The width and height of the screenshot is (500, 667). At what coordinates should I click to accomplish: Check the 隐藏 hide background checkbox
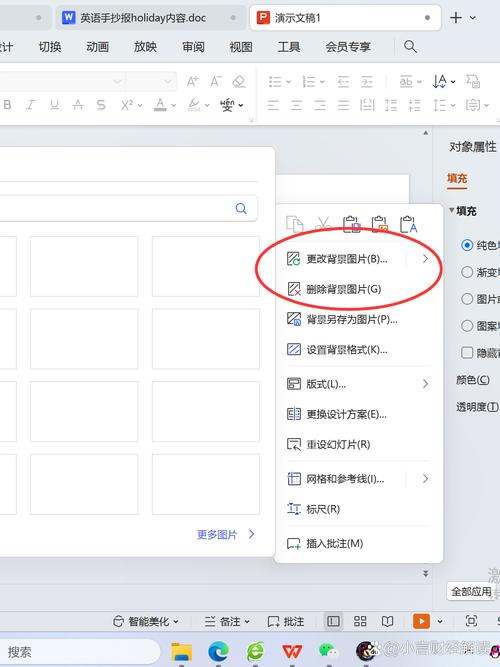[467, 353]
